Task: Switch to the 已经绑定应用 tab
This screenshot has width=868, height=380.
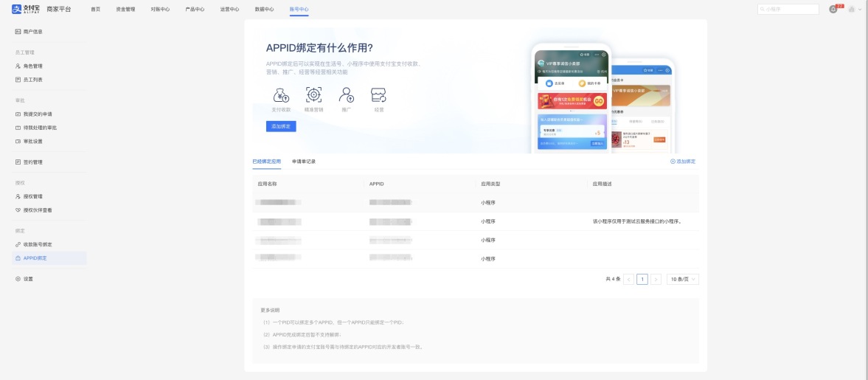Action: tap(267, 162)
